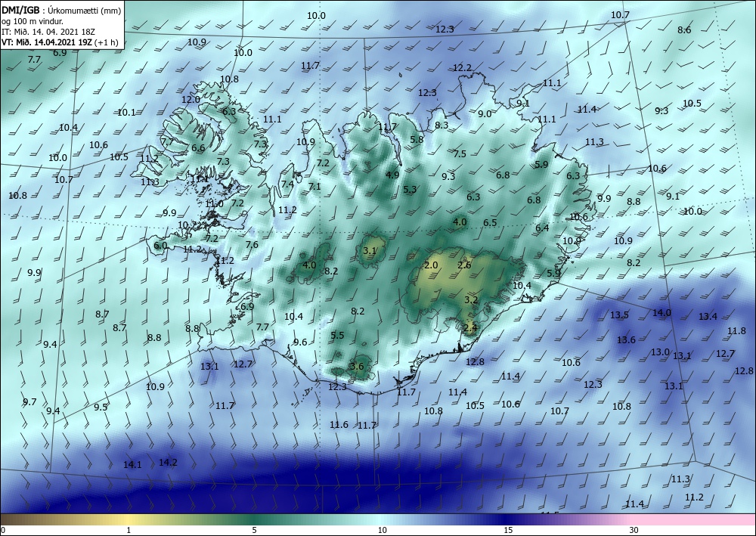Click the '5' label on the color scale
The width and height of the screenshot is (756, 536).
[255, 530]
